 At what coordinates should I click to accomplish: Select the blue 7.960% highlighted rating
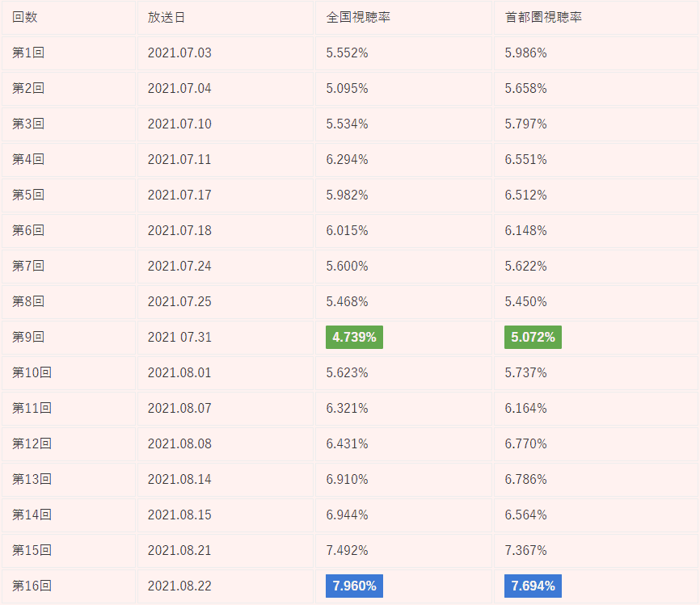coord(354,586)
